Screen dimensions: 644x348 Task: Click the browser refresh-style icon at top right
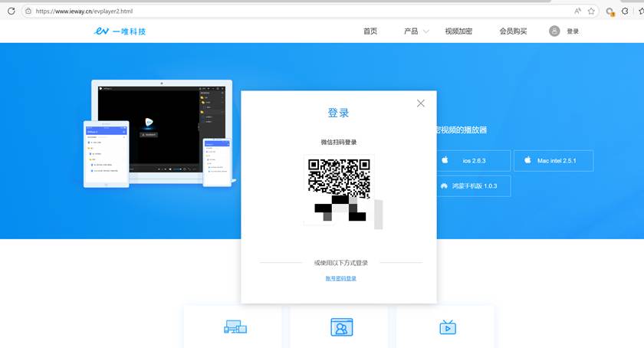tap(625, 11)
